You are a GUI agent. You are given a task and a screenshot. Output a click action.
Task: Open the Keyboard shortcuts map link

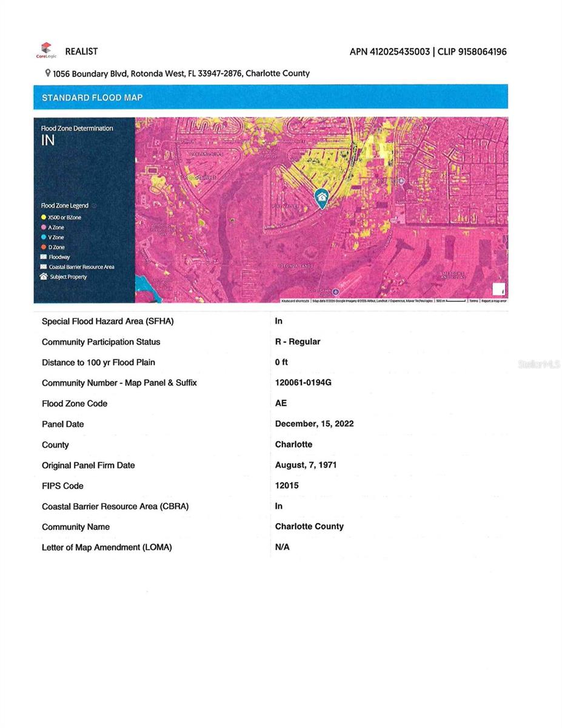click(295, 301)
